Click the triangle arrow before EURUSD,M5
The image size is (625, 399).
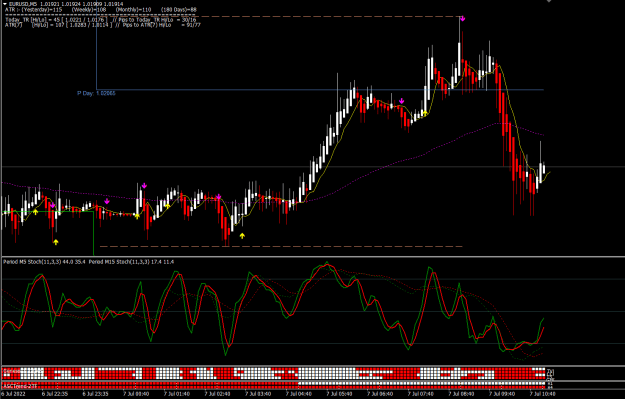click(x=5, y=4)
